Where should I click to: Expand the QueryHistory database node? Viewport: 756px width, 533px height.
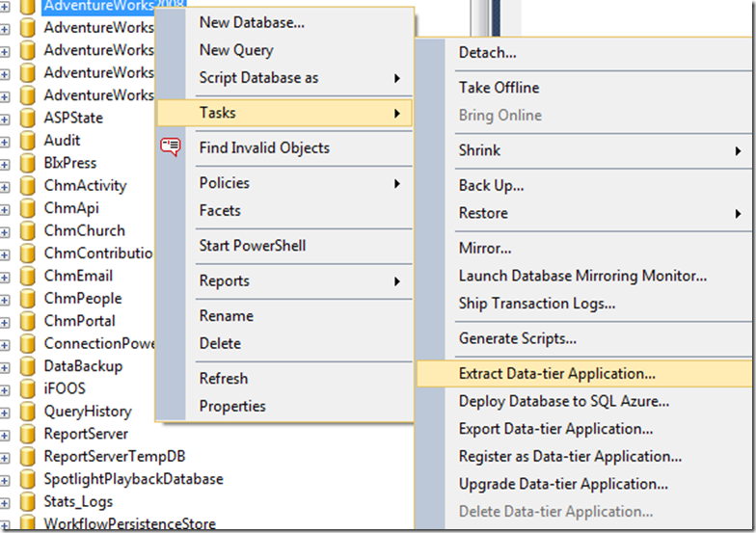tap(6, 412)
